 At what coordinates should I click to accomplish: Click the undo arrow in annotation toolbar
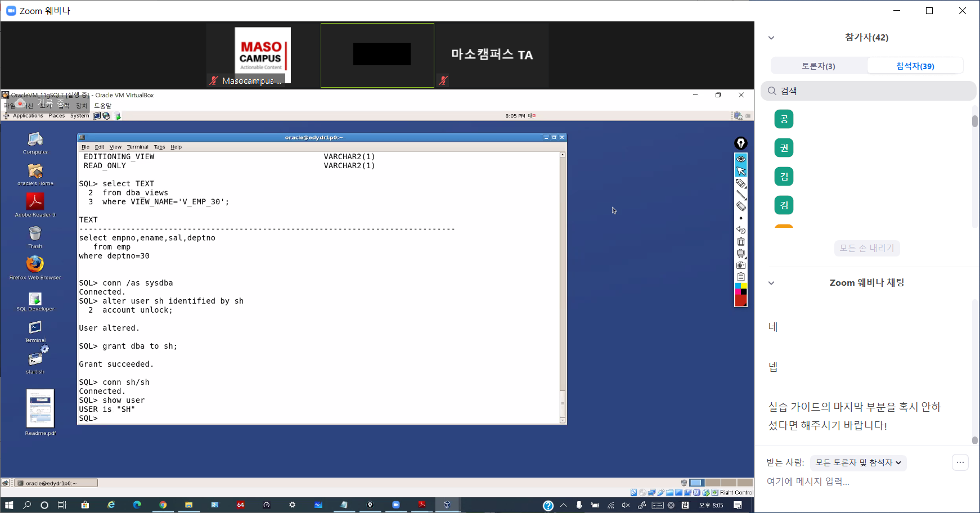(x=741, y=230)
